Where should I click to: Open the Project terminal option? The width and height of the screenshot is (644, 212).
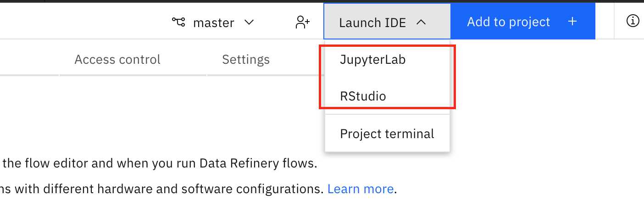(387, 134)
